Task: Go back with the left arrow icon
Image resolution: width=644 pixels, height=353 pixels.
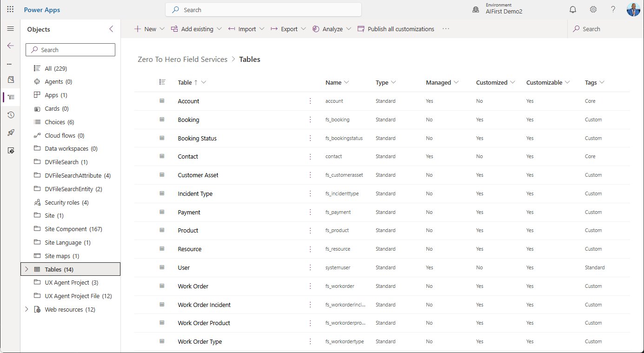Action: point(10,46)
